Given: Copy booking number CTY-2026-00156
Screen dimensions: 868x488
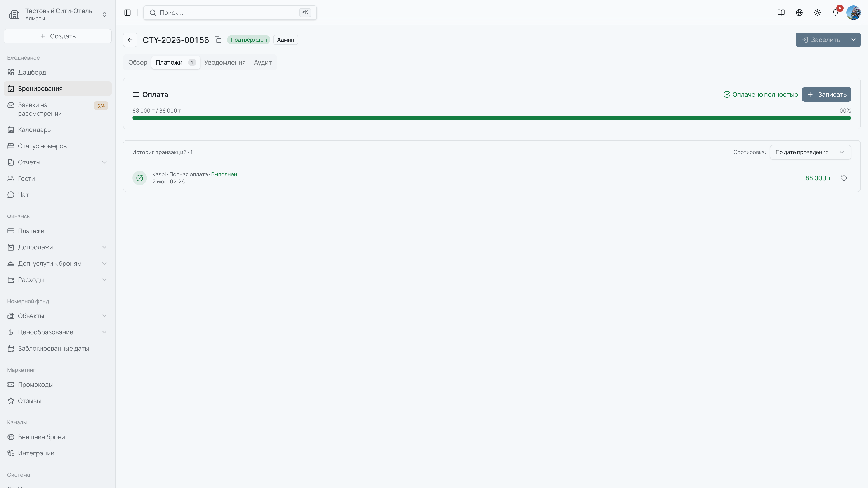Looking at the screenshot, I should [x=218, y=40].
